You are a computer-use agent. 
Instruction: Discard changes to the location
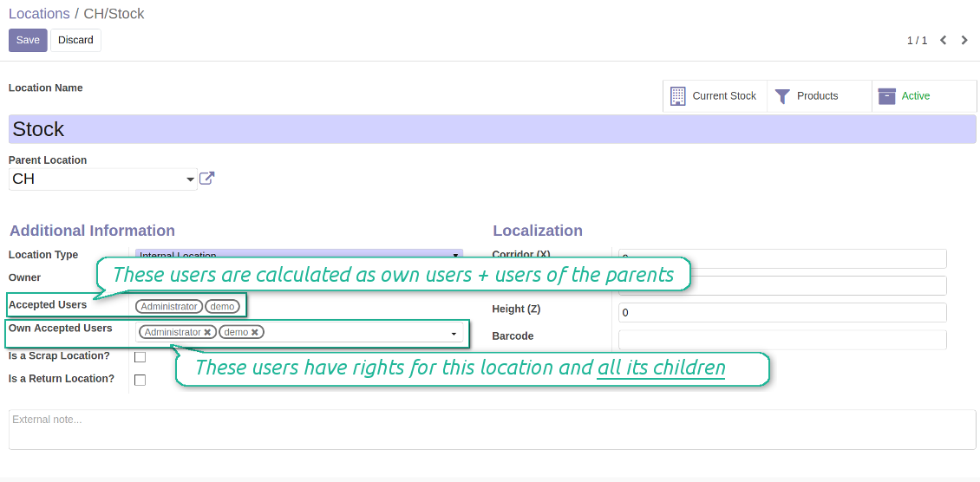click(75, 40)
